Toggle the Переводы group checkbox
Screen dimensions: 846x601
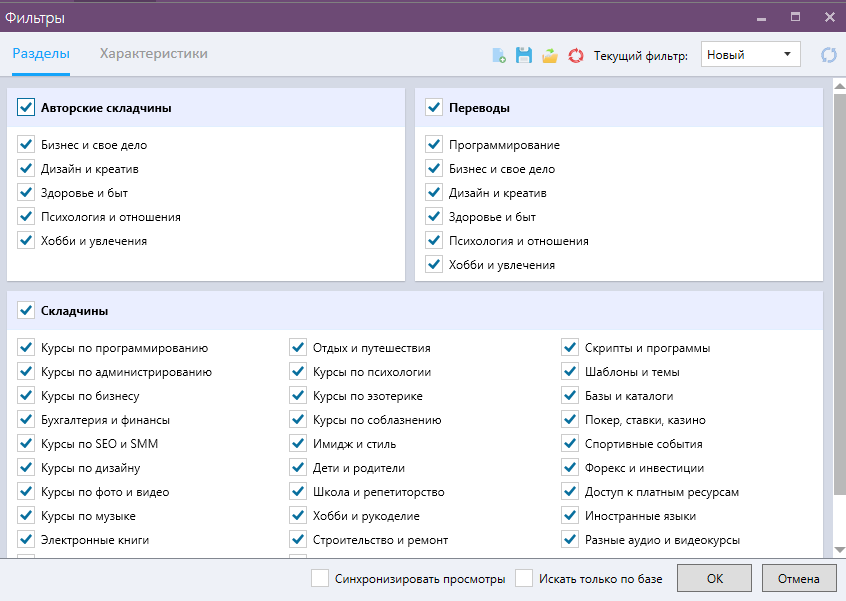click(434, 108)
